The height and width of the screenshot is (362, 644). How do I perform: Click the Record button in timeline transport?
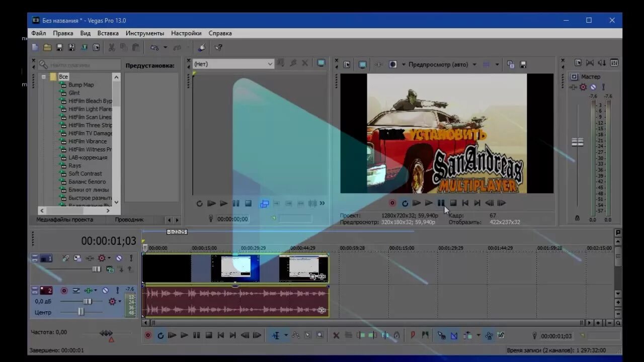148,335
